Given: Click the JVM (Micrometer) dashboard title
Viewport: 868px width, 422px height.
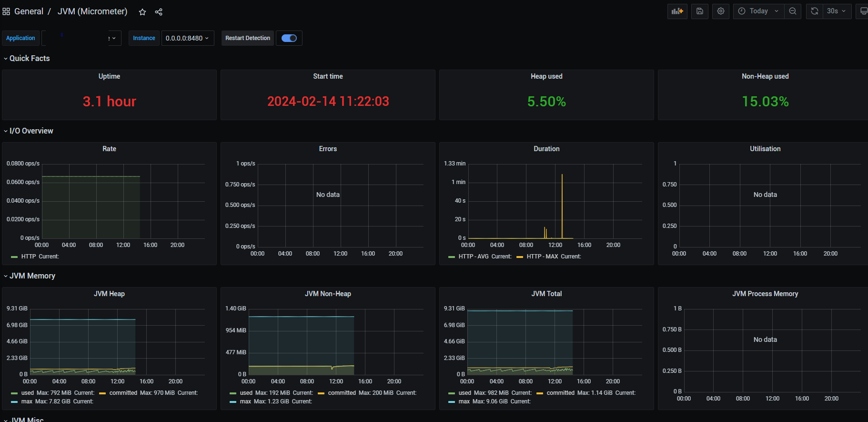Looking at the screenshot, I should click(92, 11).
